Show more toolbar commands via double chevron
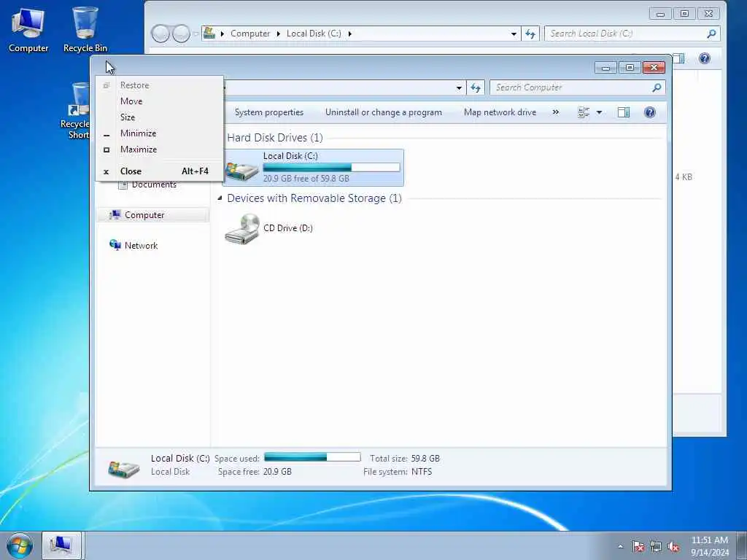747x560 pixels. [555, 112]
